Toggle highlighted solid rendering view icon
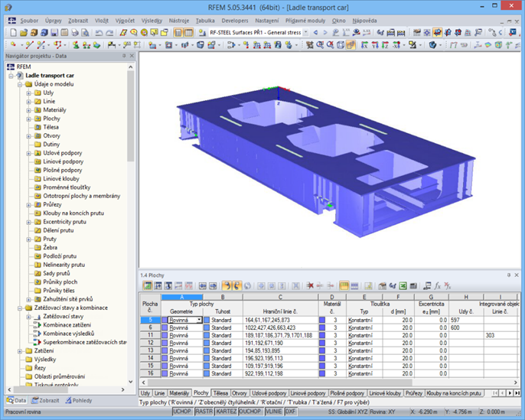The width and height of the screenshot is (525, 420). click(351, 44)
